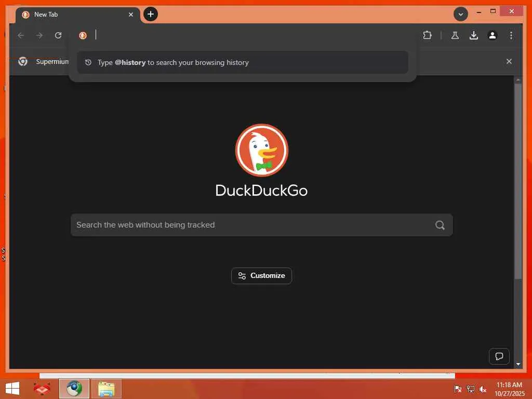The width and height of the screenshot is (532, 399).
Task: Click the DuckDuckGo icon in address bar
Action: tap(83, 35)
